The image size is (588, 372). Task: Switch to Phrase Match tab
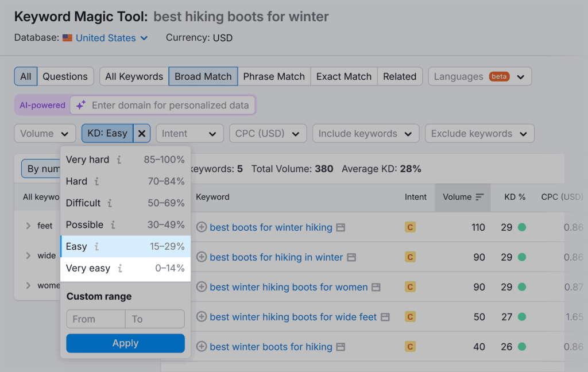(274, 76)
